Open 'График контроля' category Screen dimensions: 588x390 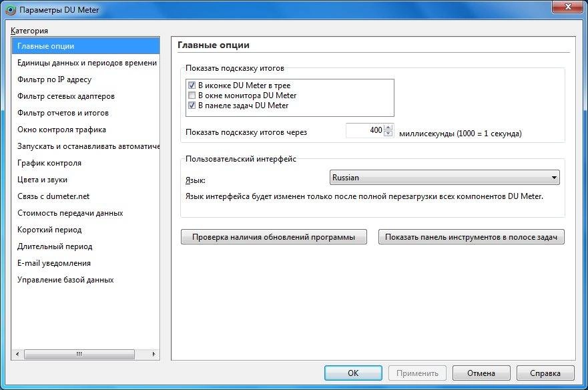[85, 163]
